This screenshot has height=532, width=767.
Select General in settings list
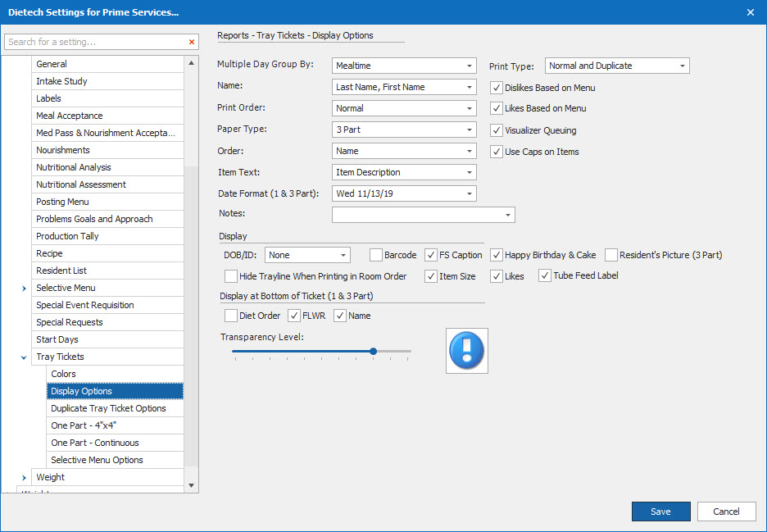coord(107,64)
